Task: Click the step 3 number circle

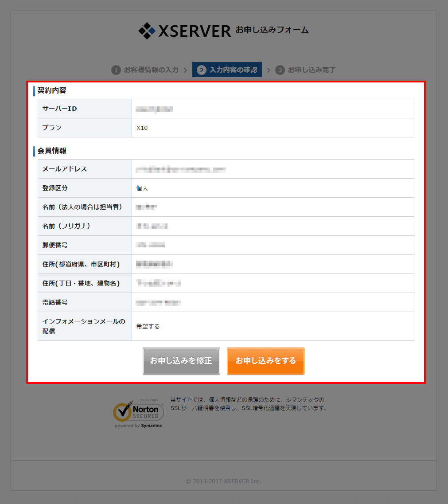Action: point(280,70)
